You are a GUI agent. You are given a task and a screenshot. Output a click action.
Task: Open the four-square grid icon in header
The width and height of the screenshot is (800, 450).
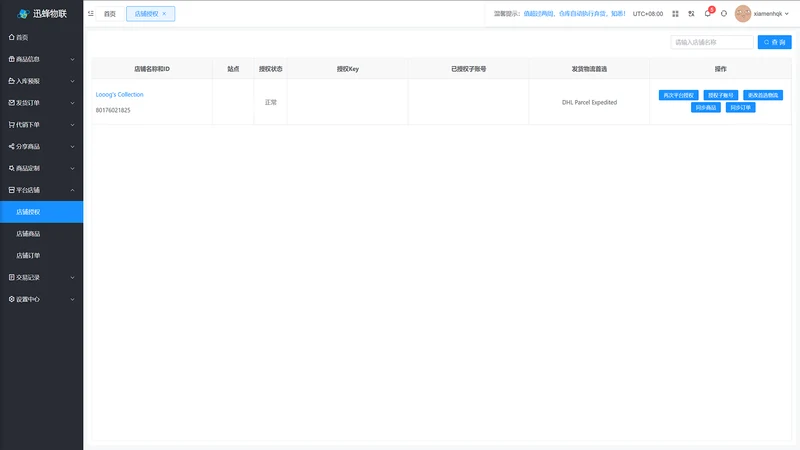click(675, 14)
